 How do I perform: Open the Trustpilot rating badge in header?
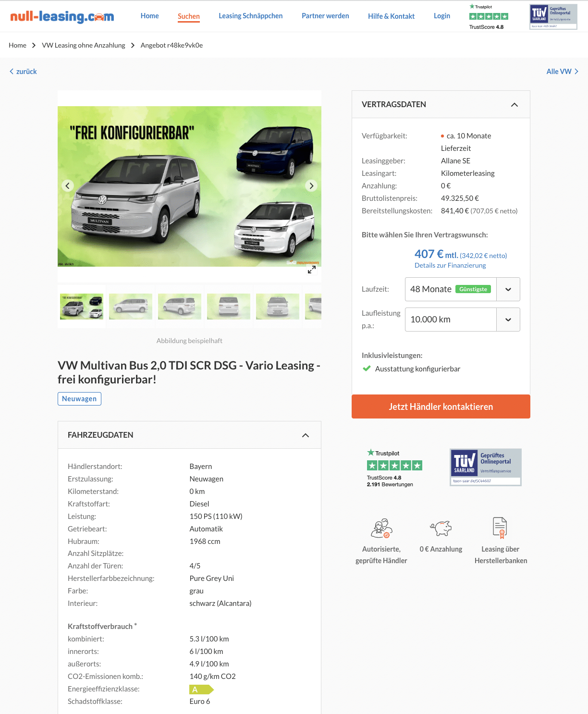point(489,17)
